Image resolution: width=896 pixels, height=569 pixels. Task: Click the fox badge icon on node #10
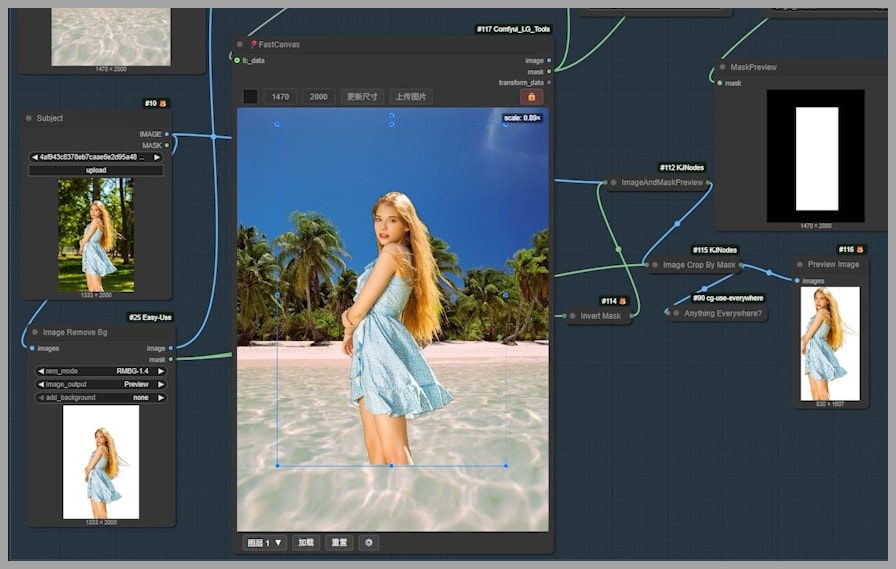pyautogui.click(x=163, y=103)
